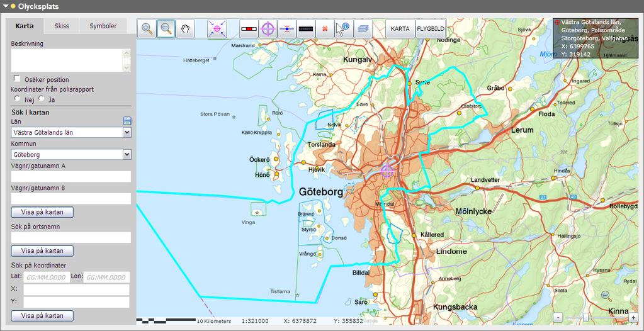
Task: Select the blue node point tool
Action: pyautogui.click(x=286, y=29)
